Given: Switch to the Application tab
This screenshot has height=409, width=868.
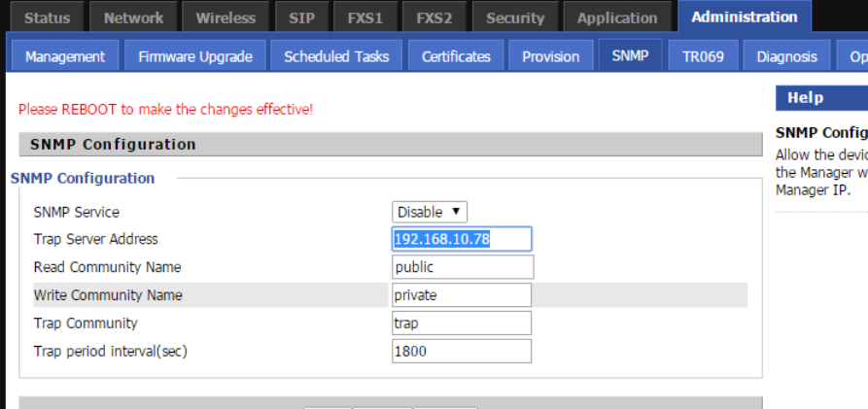Looking at the screenshot, I should (616, 17).
